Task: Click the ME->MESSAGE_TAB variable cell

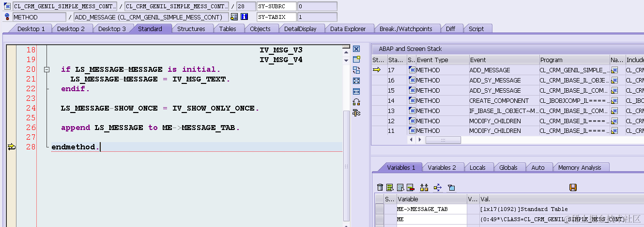Action: (431, 209)
